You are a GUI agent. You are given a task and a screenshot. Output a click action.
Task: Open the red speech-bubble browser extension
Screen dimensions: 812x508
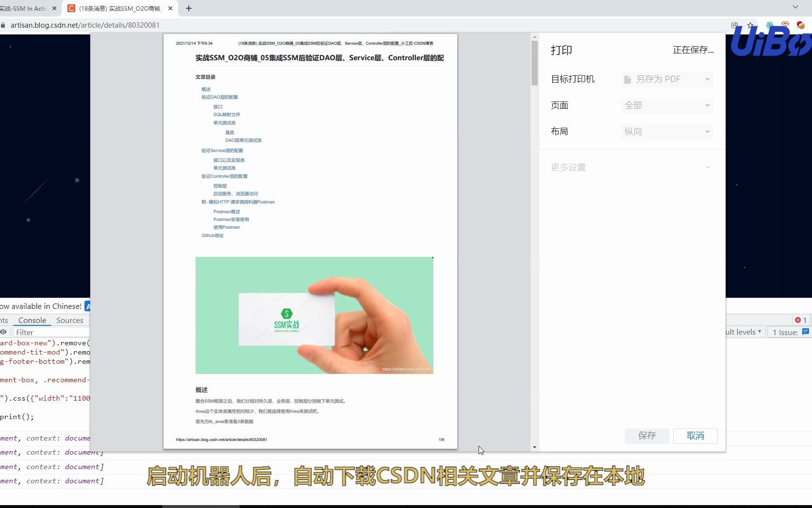click(785, 24)
